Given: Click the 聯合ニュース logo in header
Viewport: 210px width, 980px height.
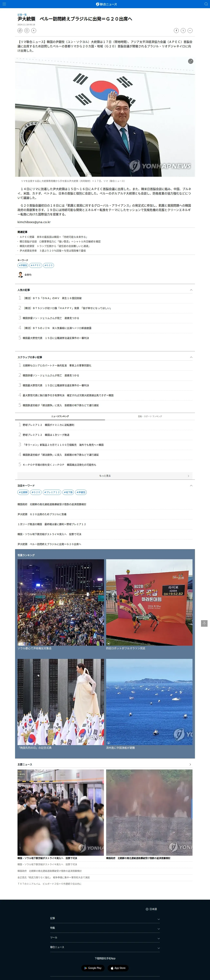Looking at the screenshot, I should click(x=106, y=4).
